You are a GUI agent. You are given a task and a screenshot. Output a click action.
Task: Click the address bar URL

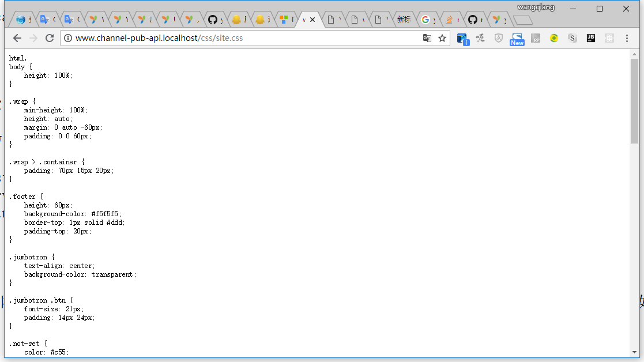(x=159, y=38)
